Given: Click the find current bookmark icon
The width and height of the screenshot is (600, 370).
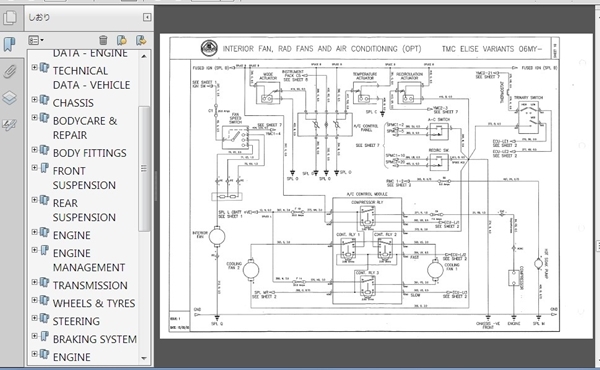Looking at the screenshot, I should pos(141,40).
